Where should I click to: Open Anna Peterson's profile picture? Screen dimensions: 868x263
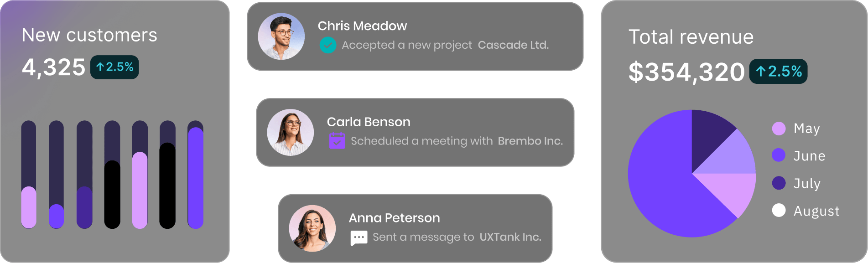click(312, 228)
